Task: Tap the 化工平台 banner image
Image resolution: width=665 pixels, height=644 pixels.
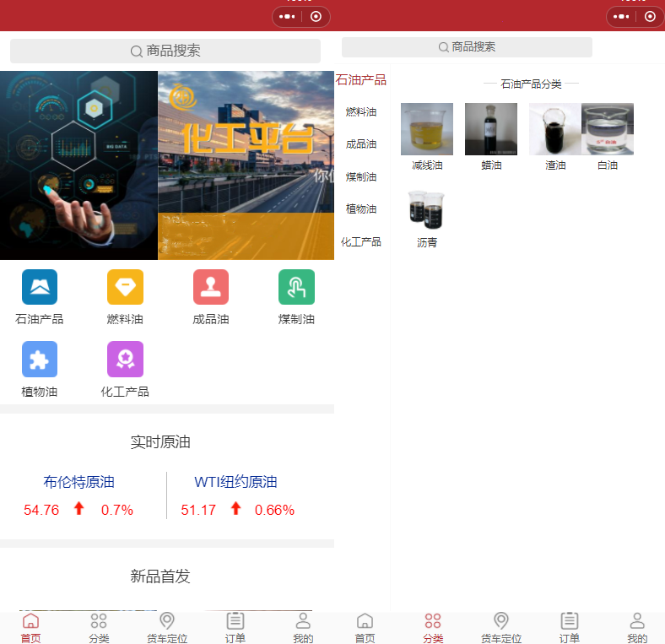Action: click(x=246, y=165)
